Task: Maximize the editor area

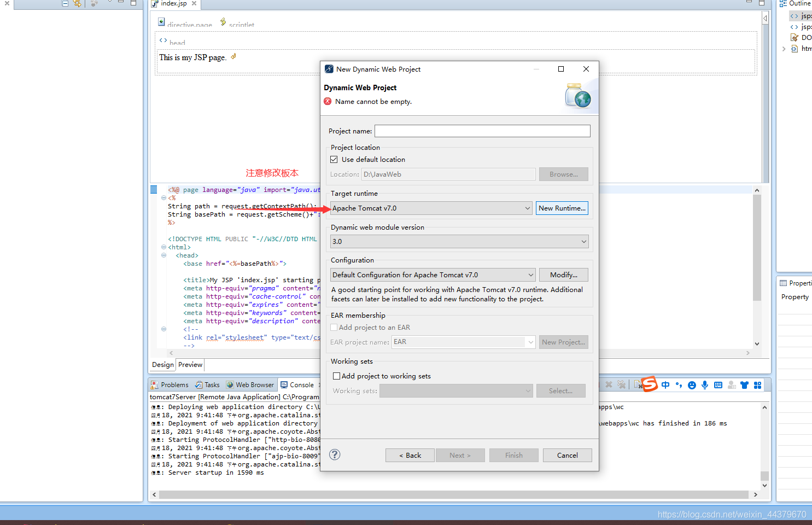Action: coord(762,3)
